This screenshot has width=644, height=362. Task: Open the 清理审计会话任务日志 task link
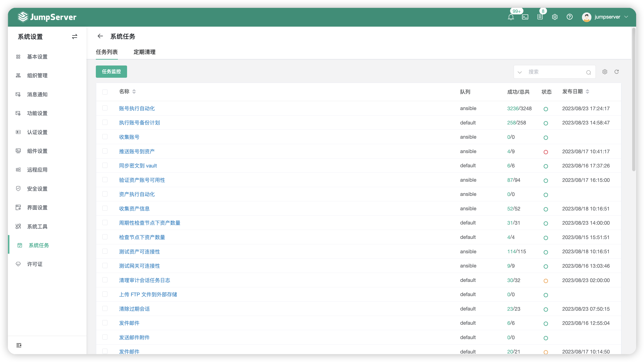[145, 280]
